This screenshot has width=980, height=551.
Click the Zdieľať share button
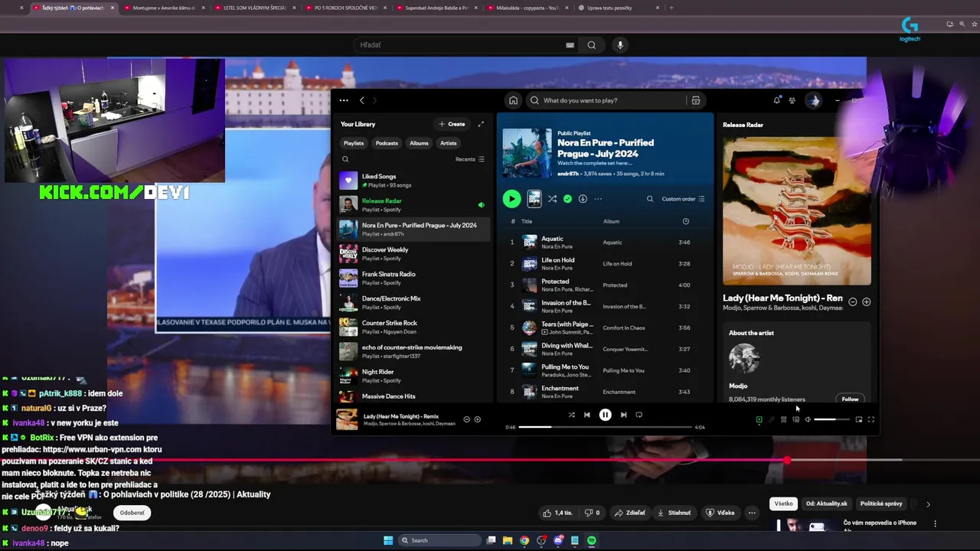tap(631, 513)
